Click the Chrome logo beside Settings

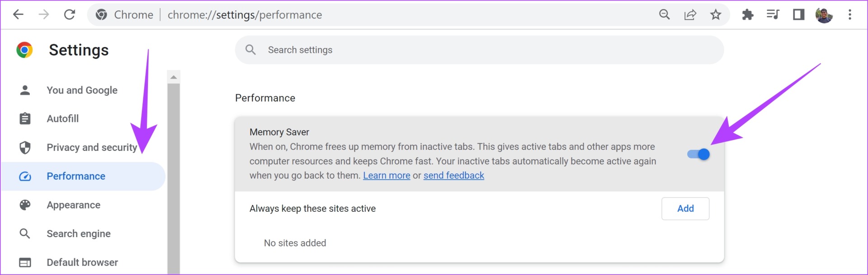[24, 50]
